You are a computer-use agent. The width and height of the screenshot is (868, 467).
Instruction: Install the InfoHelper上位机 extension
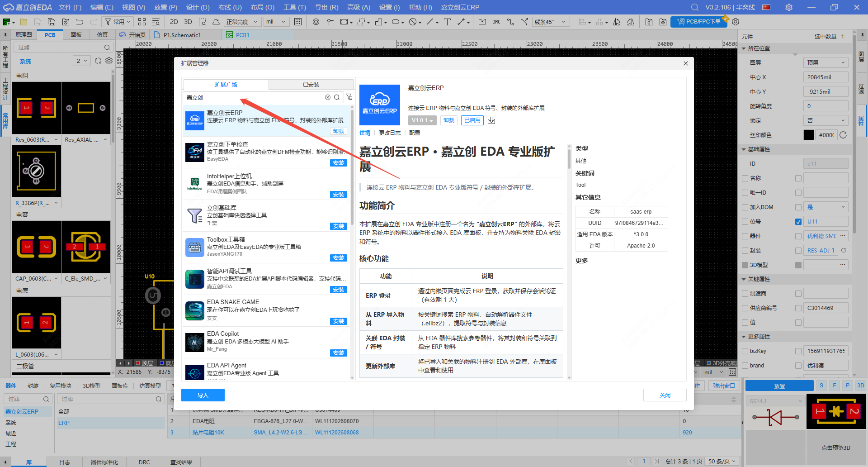339,195
